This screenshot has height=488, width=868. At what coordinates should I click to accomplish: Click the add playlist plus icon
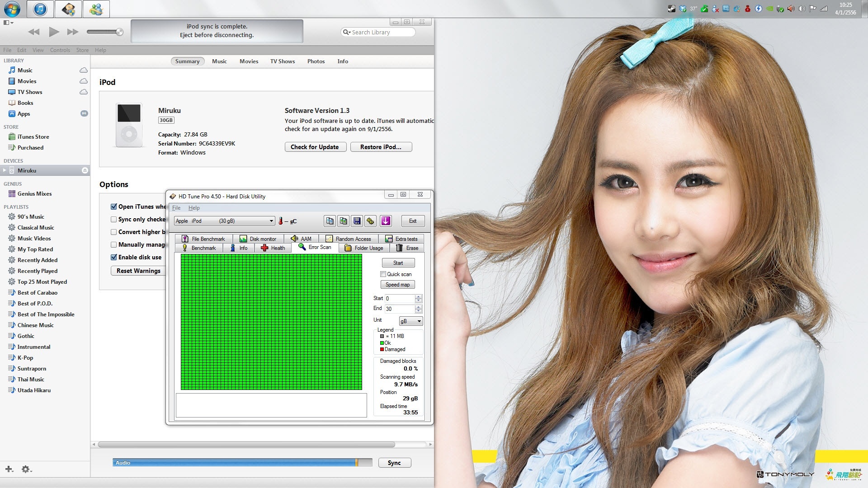tap(9, 469)
